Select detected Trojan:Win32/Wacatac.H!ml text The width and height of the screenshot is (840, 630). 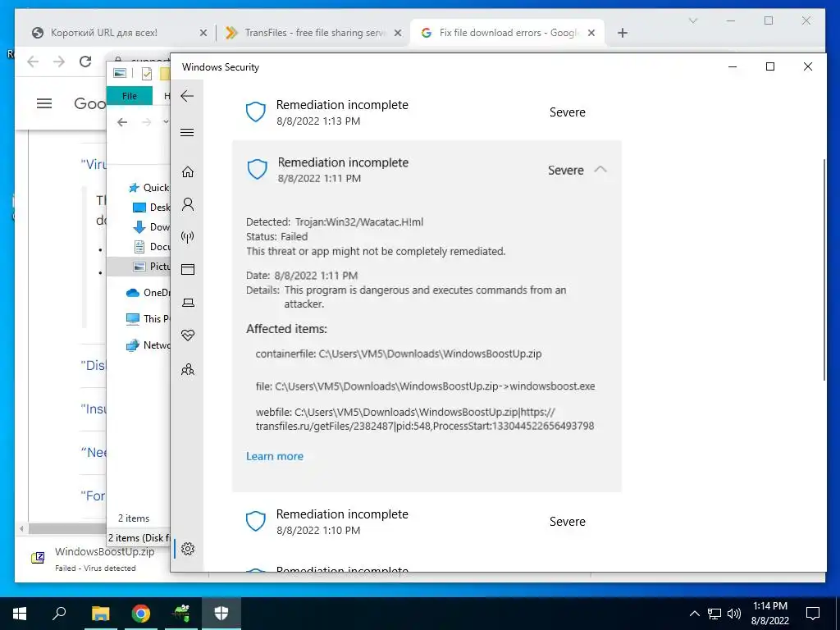tap(359, 221)
